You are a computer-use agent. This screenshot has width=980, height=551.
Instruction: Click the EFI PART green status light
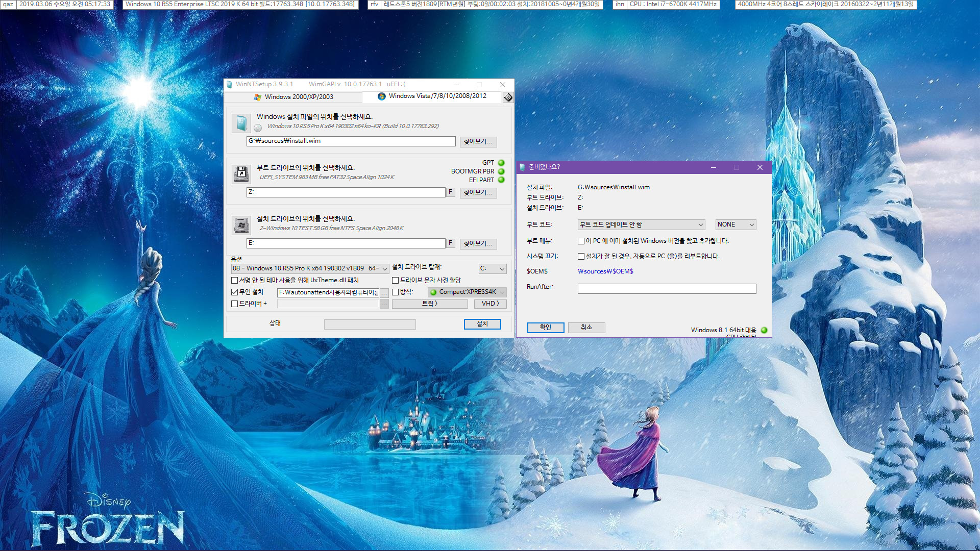pos(501,180)
